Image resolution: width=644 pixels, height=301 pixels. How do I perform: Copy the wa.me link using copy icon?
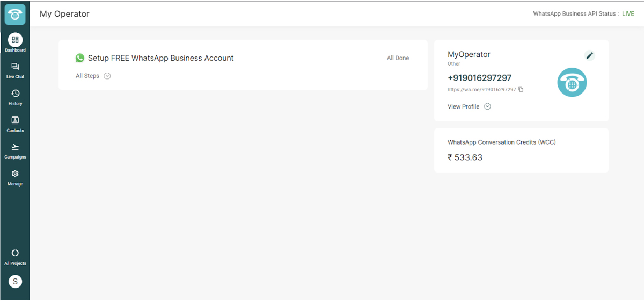pyautogui.click(x=521, y=89)
